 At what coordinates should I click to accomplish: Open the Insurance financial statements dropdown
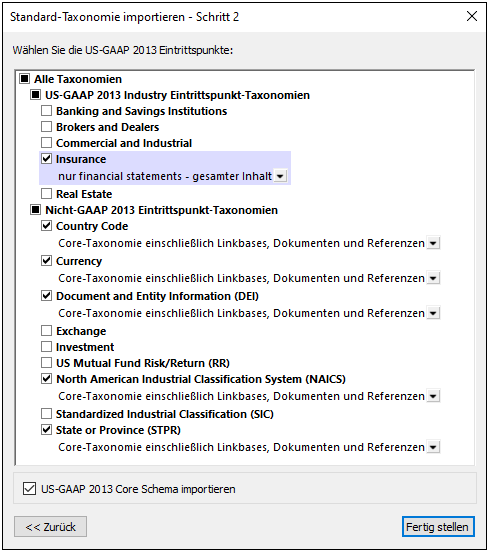280,176
